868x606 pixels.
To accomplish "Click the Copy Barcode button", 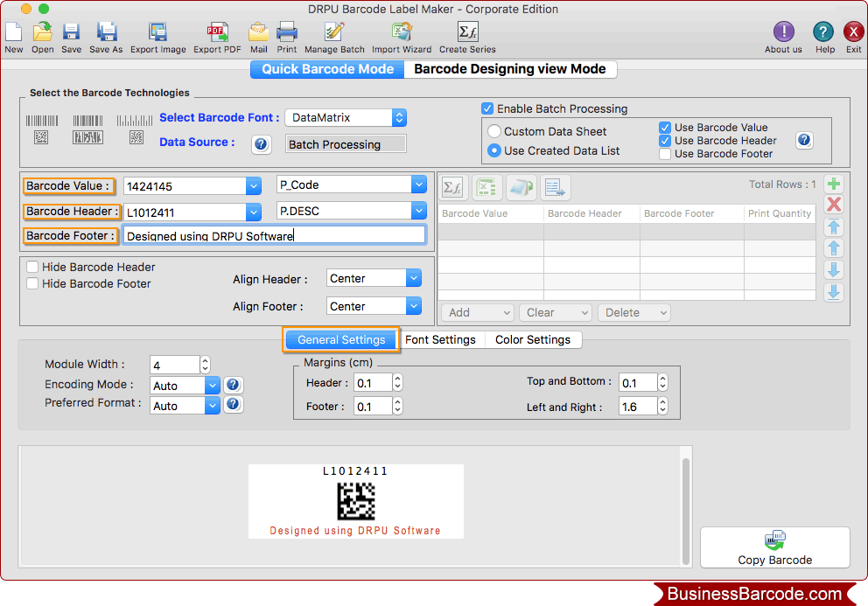I will (775, 547).
